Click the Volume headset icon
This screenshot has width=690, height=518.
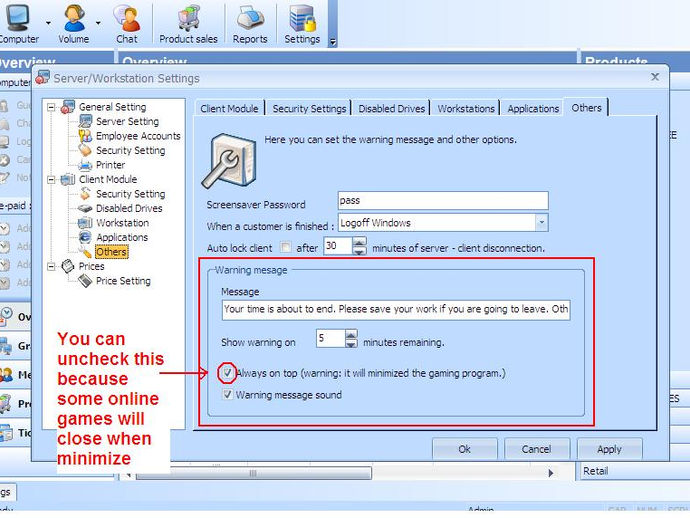(74, 18)
